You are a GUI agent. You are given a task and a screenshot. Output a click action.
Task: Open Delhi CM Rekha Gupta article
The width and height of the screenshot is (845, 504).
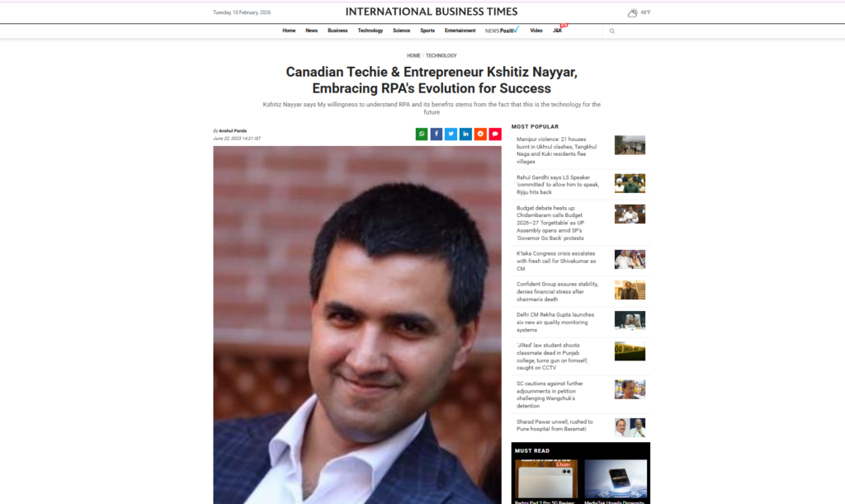(556, 322)
